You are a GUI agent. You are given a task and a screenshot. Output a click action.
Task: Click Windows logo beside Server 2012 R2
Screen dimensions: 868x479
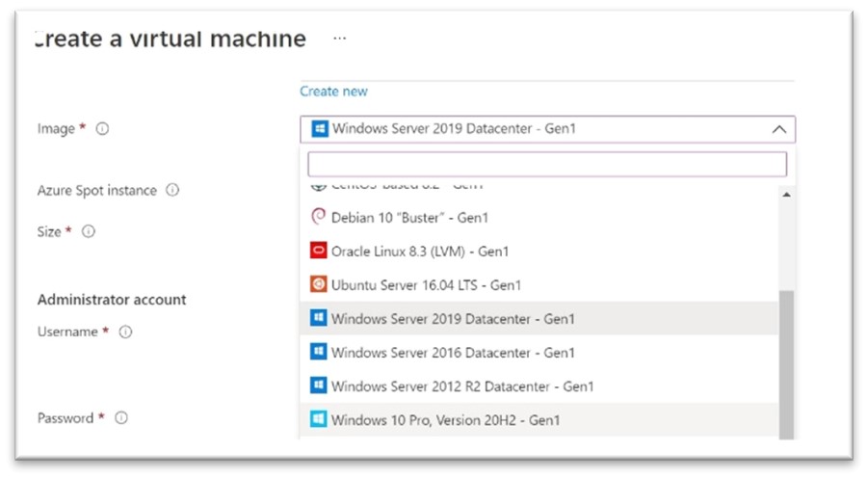pyautogui.click(x=318, y=386)
